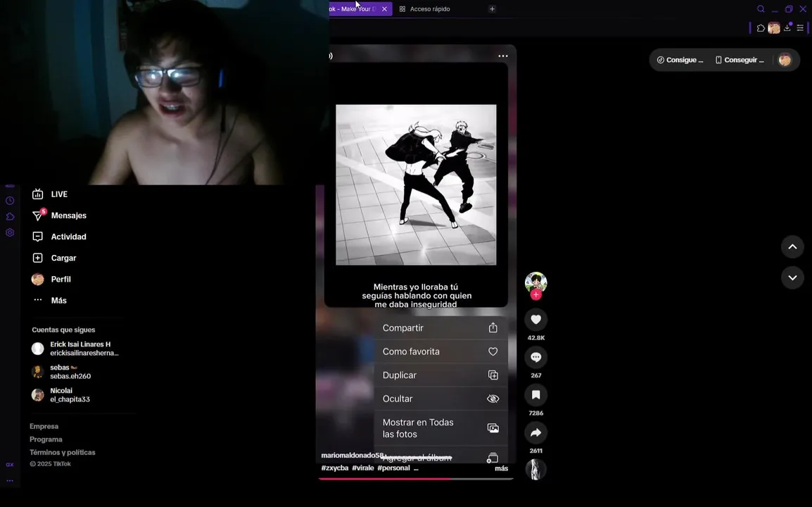Open settings gear in browser sidebar
This screenshot has height=507, width=812.
click(x=10, y=233)
